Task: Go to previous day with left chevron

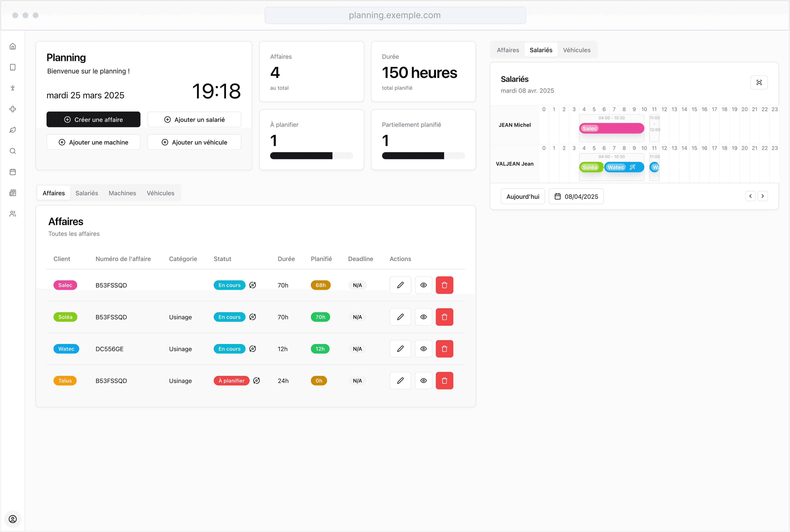Action: 750,196
